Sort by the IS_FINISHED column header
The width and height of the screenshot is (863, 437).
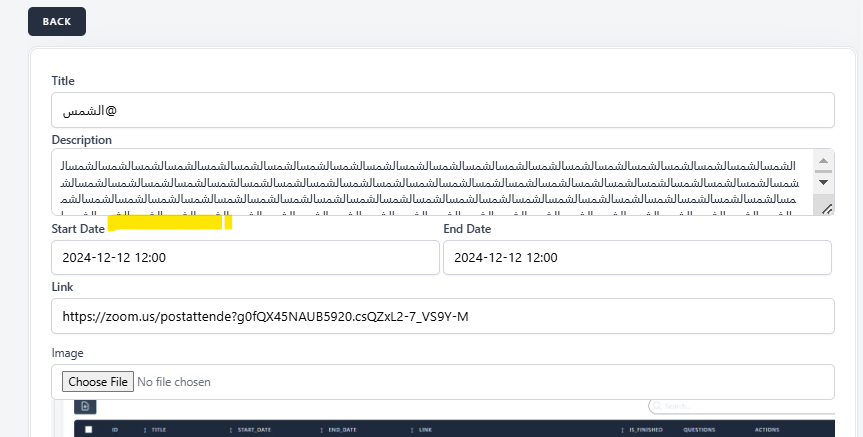coord(647,430)
